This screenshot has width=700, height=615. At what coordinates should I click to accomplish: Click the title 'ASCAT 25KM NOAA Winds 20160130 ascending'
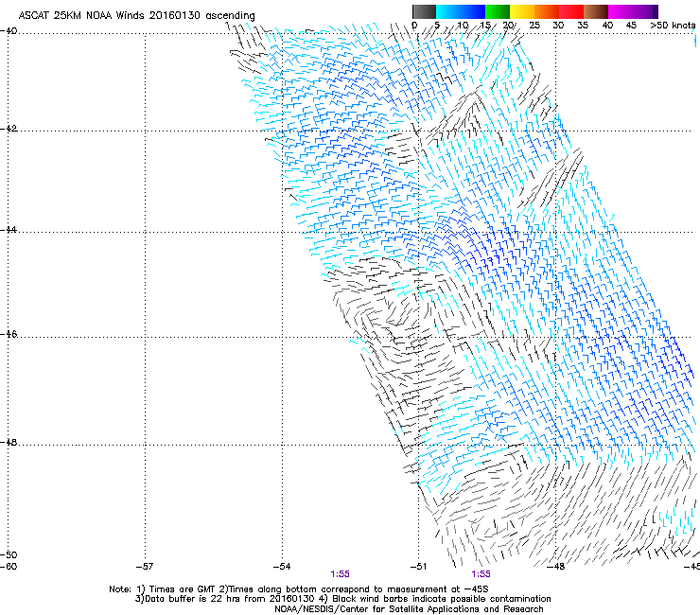click(136, 16)
